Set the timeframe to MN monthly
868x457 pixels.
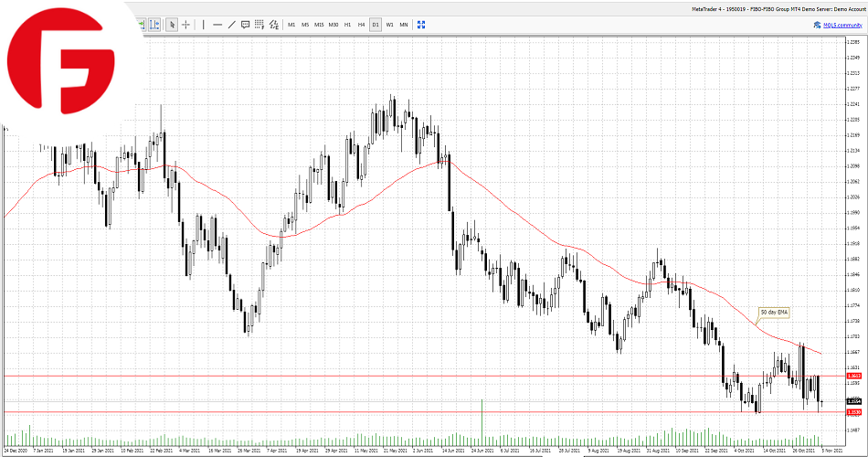pyautogui.click(x=403, y=25)
